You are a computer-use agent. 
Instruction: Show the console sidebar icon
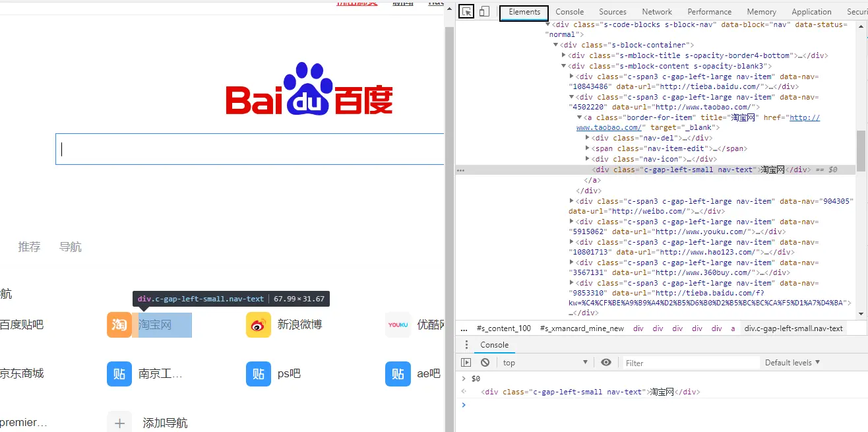click(x=466, y=363)
